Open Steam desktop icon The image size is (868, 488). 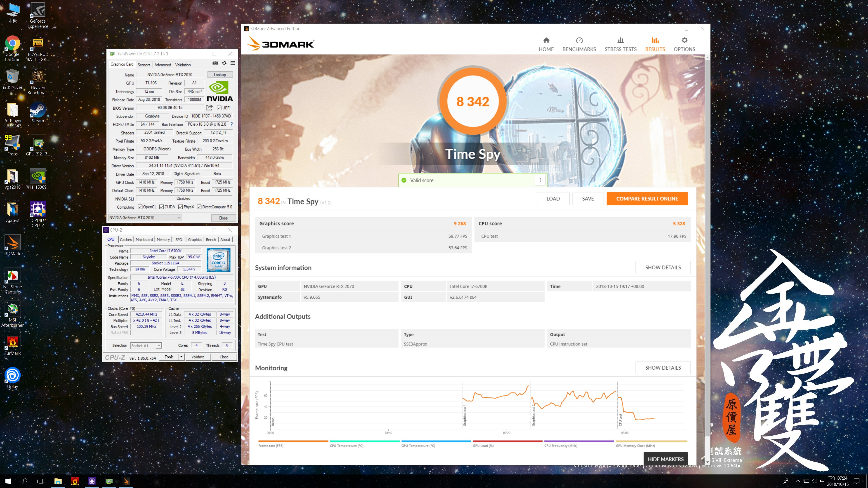click(38, 113)
